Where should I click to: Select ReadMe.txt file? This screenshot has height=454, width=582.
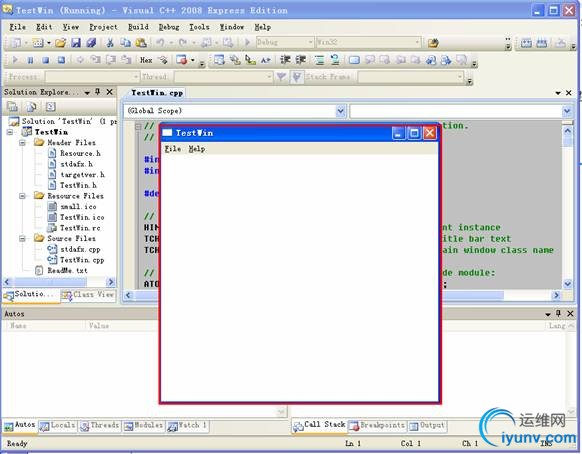pos(67,271)
